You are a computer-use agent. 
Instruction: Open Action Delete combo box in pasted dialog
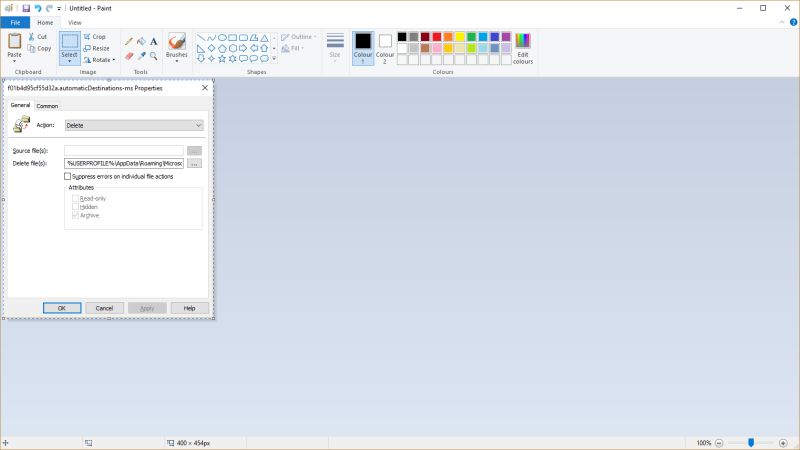pos(134,125)
